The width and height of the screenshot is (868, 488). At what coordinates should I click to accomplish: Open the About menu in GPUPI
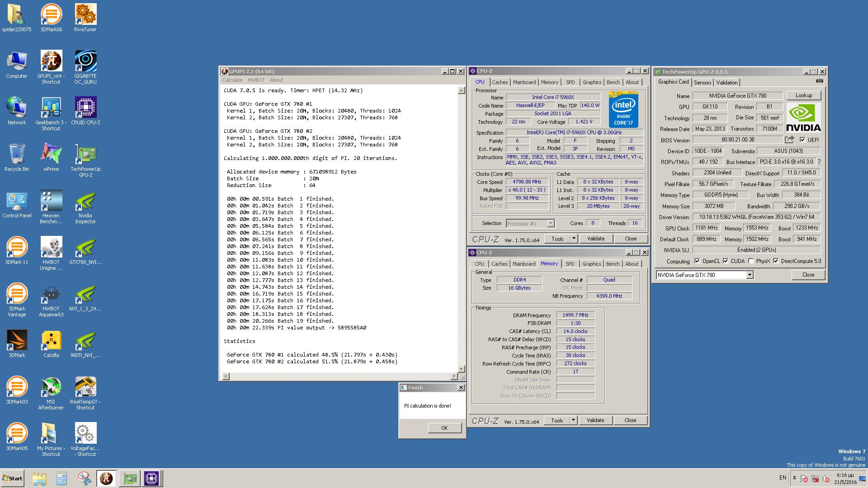click(x=276, y=80)
